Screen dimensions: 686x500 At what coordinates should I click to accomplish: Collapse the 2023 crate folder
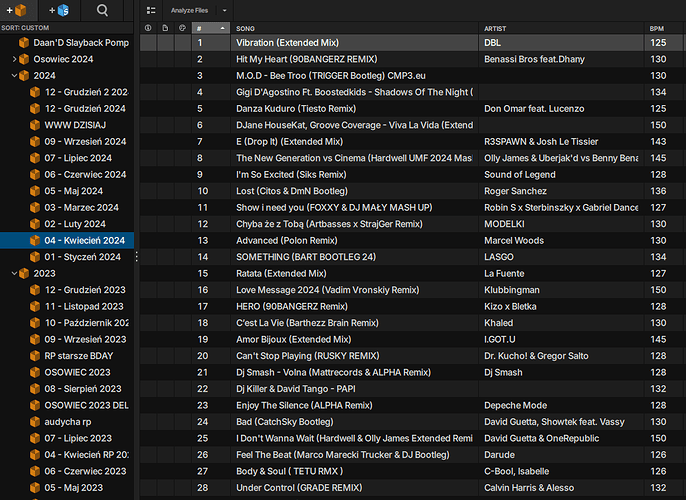(x=14, y=273)
